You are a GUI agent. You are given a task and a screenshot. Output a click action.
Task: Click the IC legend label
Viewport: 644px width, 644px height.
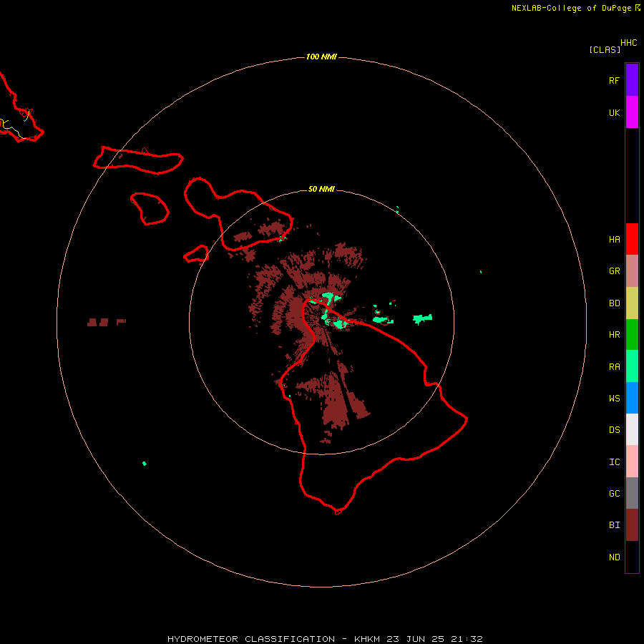(614, 462)
